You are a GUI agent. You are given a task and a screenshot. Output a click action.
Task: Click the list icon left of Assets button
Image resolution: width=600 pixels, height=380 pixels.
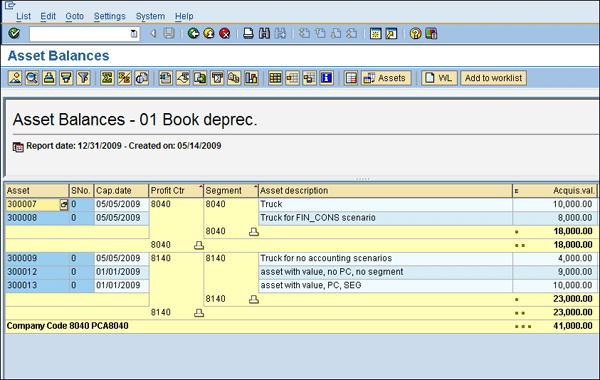pyautogui.click(x=351, y=78)
